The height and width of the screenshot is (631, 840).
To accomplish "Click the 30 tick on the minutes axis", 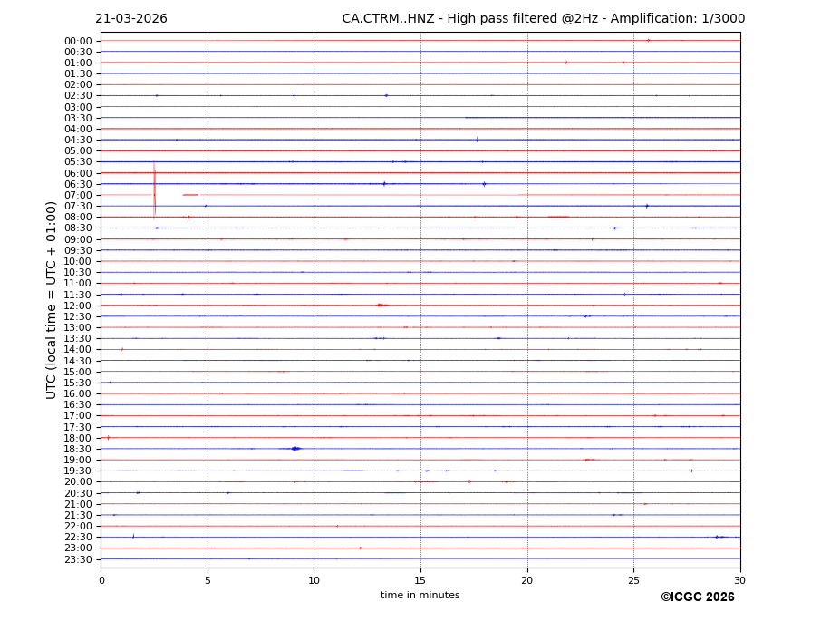I will (739, 580).
